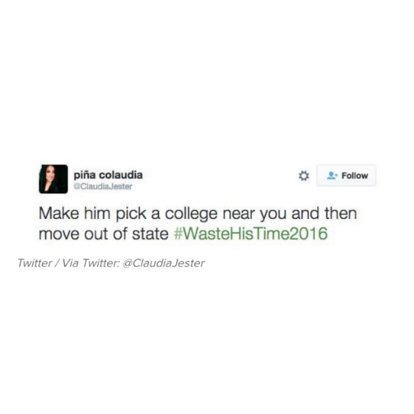Click the tweet text 'move out of state'
The image size is (414, 414).
pyautogui.click(x=104, y=234)
